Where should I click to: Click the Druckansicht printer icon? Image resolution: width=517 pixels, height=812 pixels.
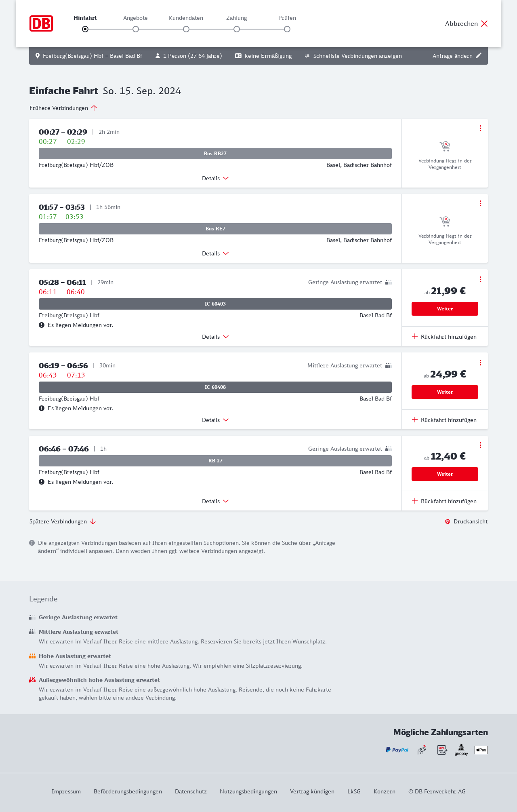click(448, 521)
